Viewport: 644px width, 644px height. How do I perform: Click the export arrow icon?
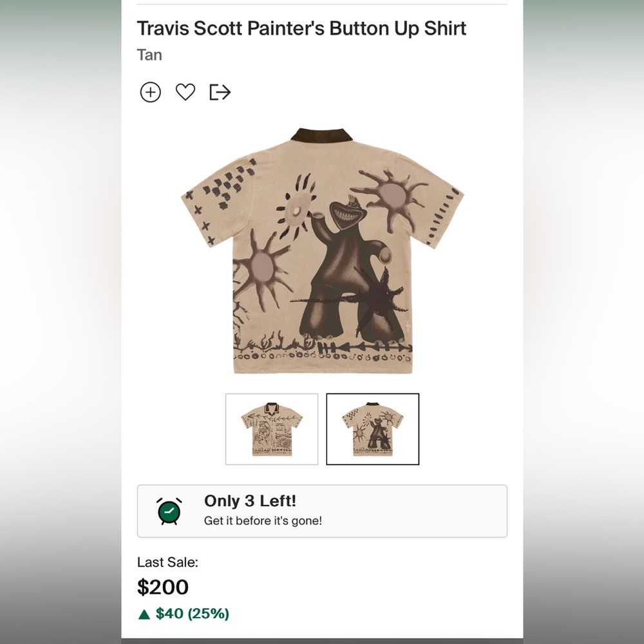(220, 92)
